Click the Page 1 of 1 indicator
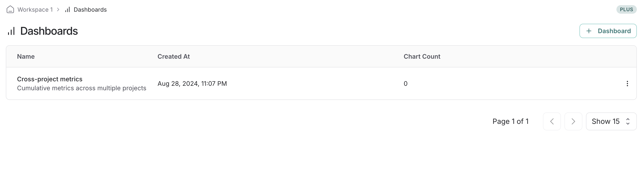 click(510, 121)
